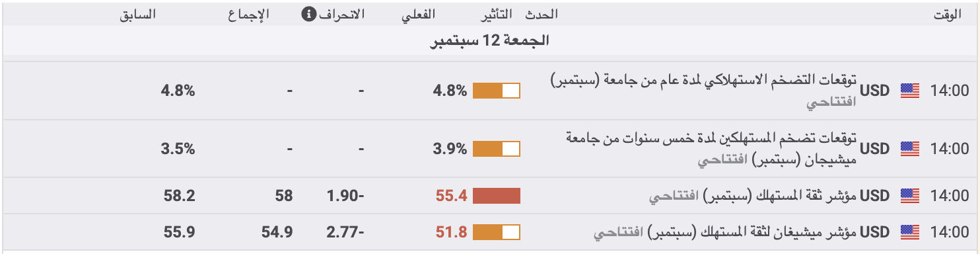Click US flag on one-year inflation expectations row
Screen dimensions: 980x254
coord(910,91)
